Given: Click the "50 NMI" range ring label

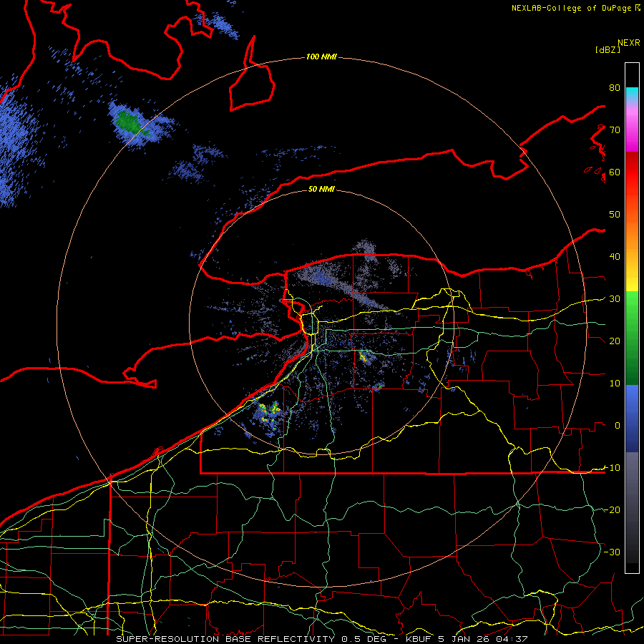Looking at the screenshot, I should click(x=321, y=190).
